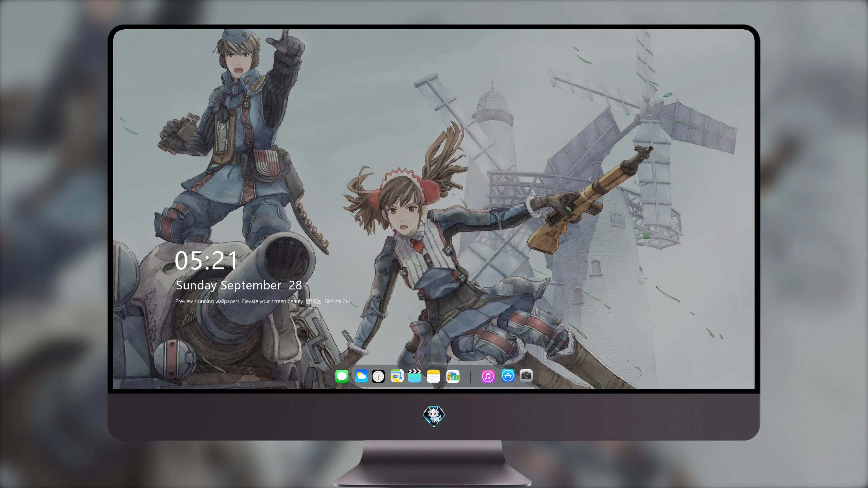This screenshot has width=868, height=488.
Task: Click the dragon mascot logo on monitor chin
Action: click(x=434, y=416)
